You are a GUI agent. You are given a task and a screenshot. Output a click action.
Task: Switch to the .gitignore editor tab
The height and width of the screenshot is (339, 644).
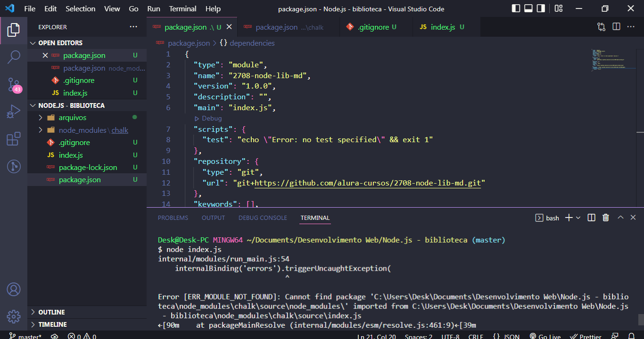(x=376, y=27)
